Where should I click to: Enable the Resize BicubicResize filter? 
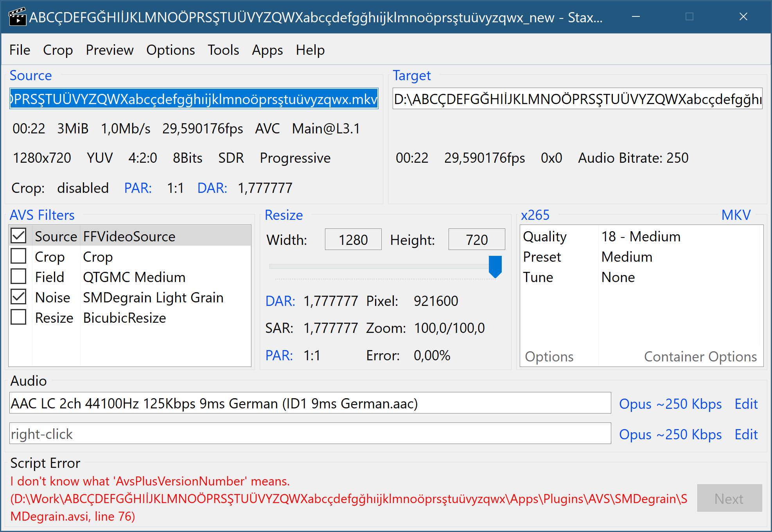coord(18,317)
